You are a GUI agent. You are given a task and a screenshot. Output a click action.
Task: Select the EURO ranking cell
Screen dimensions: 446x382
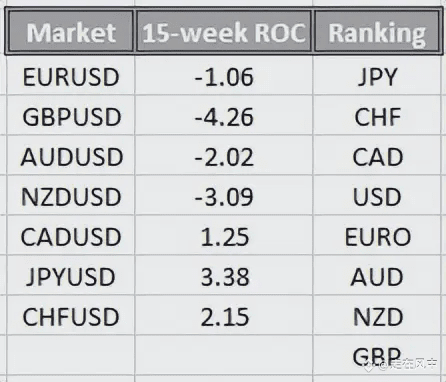click(x=377, y=236)
